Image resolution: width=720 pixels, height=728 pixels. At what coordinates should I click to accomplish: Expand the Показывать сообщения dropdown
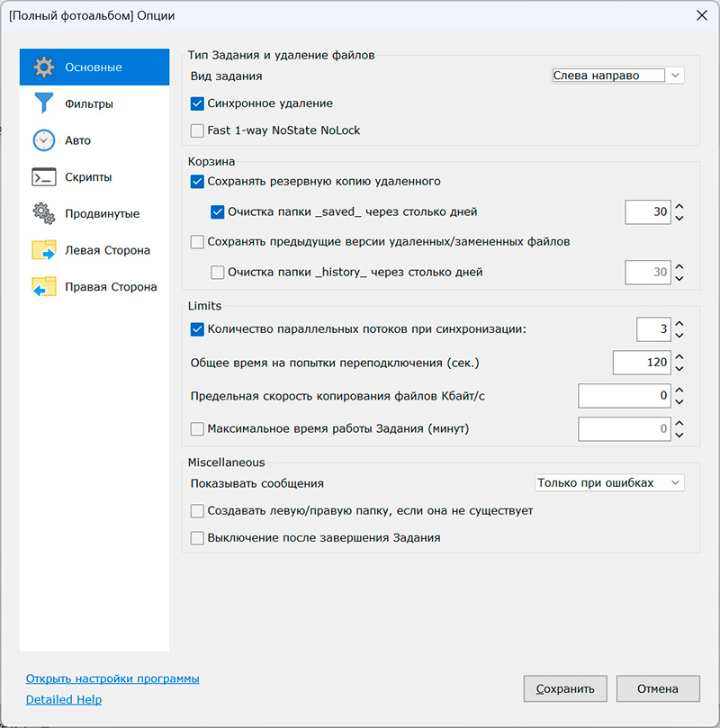[x=609, y=483]
